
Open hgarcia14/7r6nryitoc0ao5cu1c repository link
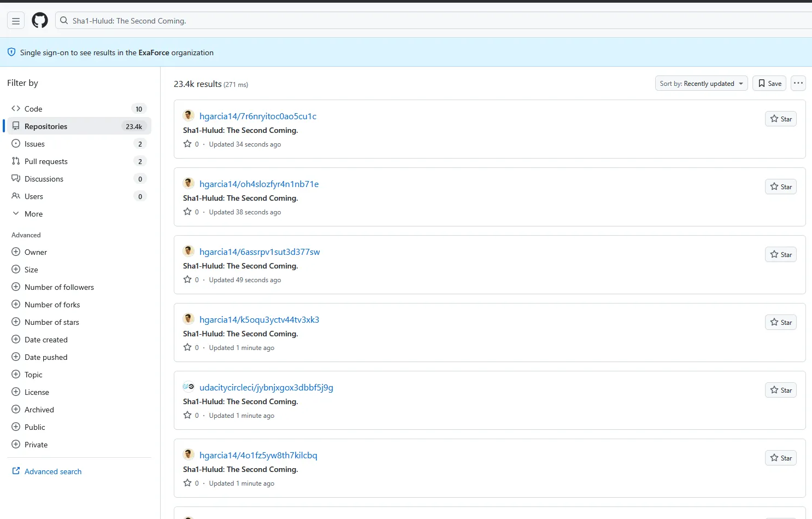[258, 116]
